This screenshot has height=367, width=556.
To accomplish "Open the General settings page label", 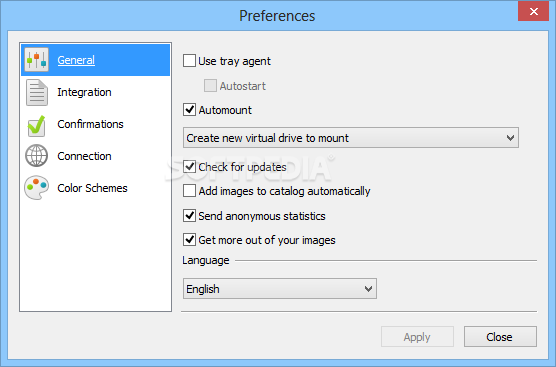I will click(76, 60).
